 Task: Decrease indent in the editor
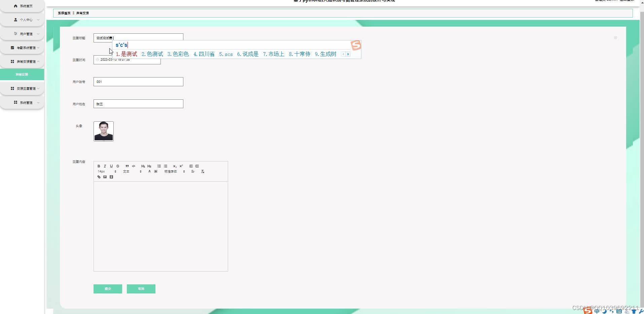click(191, 166)
